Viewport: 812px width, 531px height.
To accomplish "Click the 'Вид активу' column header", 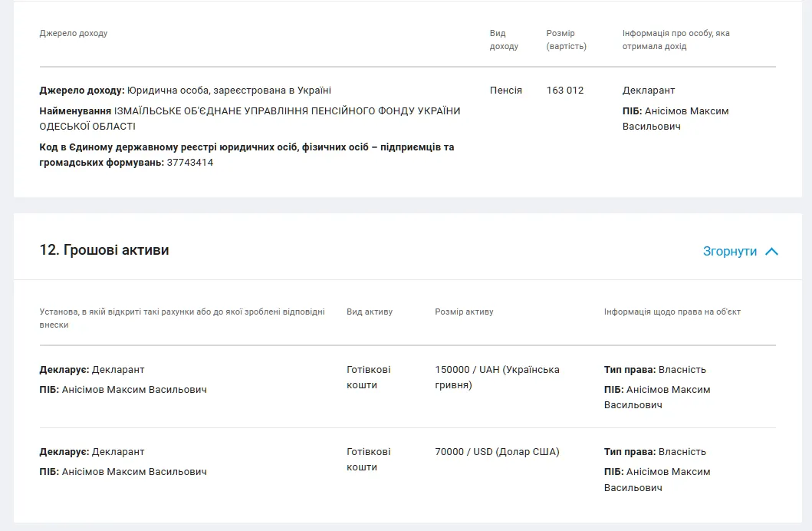I will click(x=370, y=312).
